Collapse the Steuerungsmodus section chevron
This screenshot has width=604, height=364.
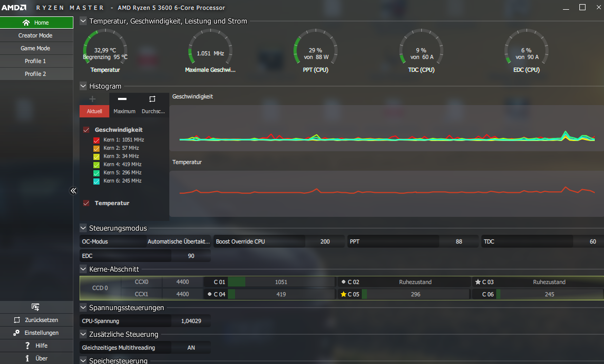(x=83, y=228)
